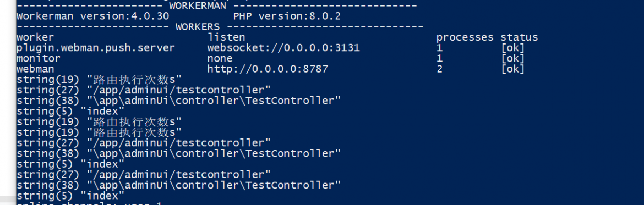Click the processes column heading
This screenshot has height=205, width=644.
click(x=465, y=37)
